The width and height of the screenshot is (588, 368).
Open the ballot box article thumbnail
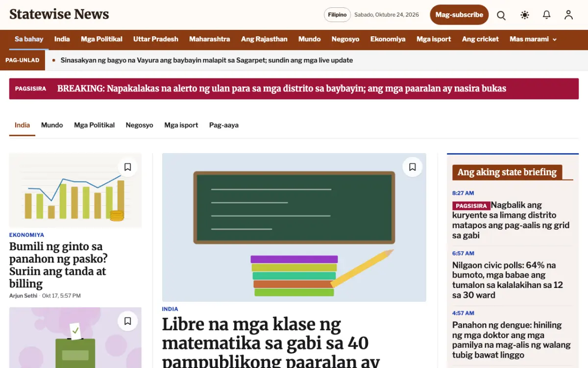tap(75, 338)
